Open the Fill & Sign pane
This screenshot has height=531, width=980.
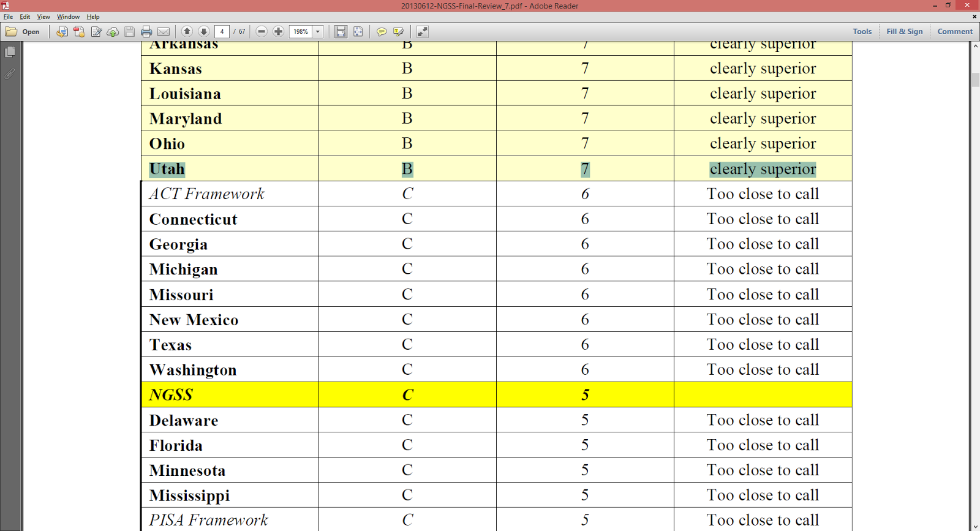[905, 32]
